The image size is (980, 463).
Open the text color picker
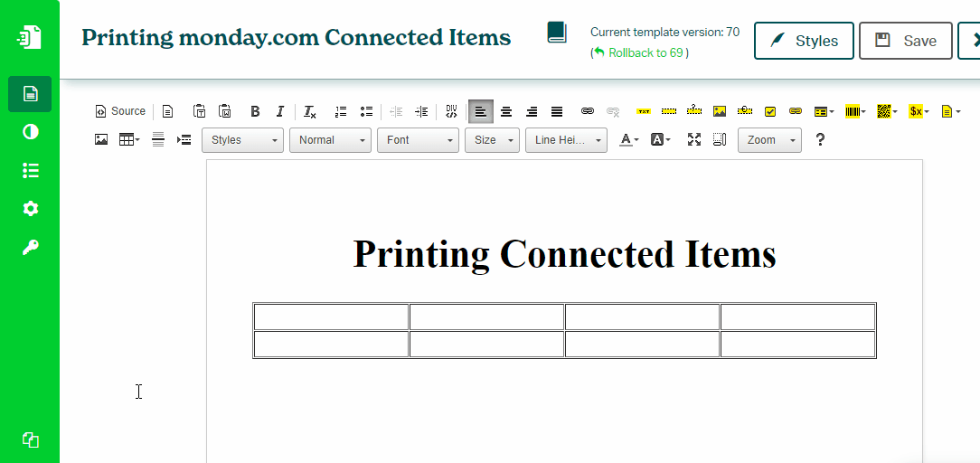(x=628, y=140)
